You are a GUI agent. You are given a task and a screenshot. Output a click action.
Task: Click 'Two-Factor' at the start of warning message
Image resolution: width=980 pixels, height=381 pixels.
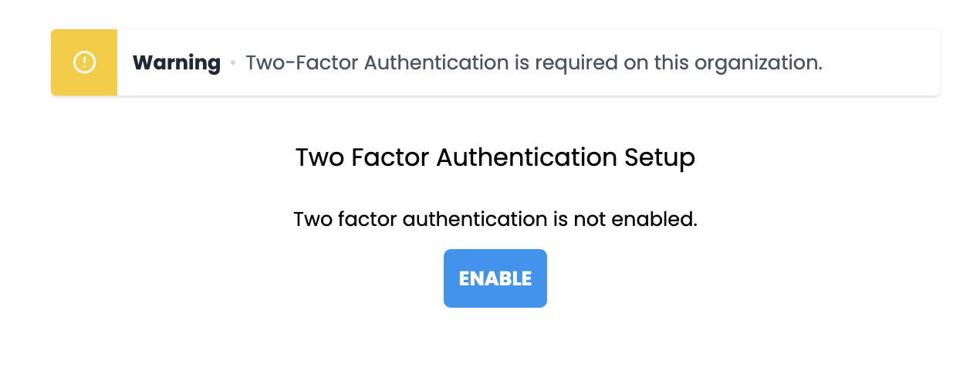[x=301, y=62]
